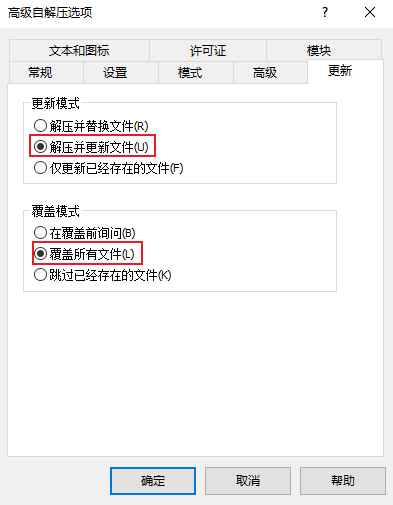393x505 pixels.
Task: Choose 解压并更新文件(U) update mode
Action: click(x=91, y=147)
